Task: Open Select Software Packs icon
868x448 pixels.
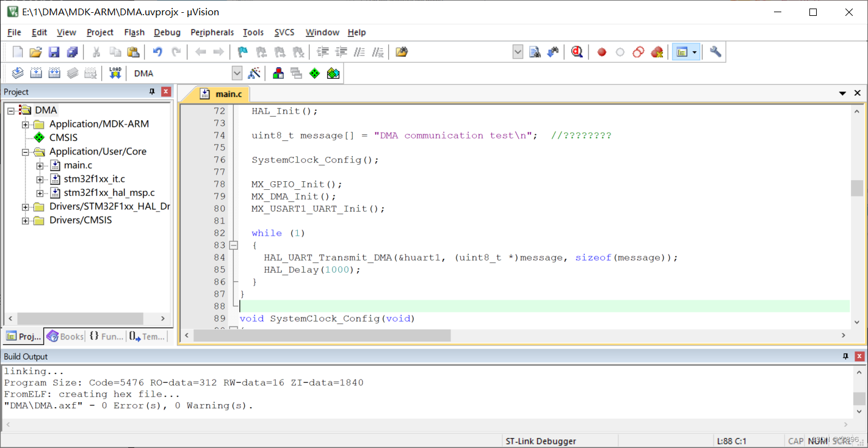Action: [x=333, y=73]
